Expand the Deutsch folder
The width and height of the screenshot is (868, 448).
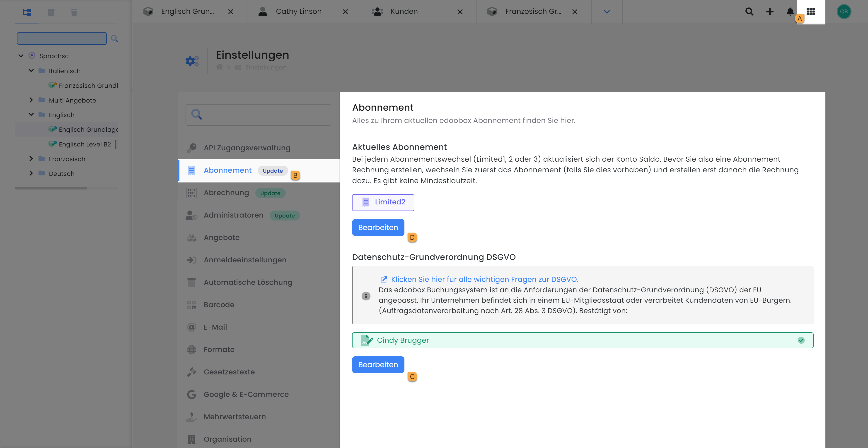point(31,173)
